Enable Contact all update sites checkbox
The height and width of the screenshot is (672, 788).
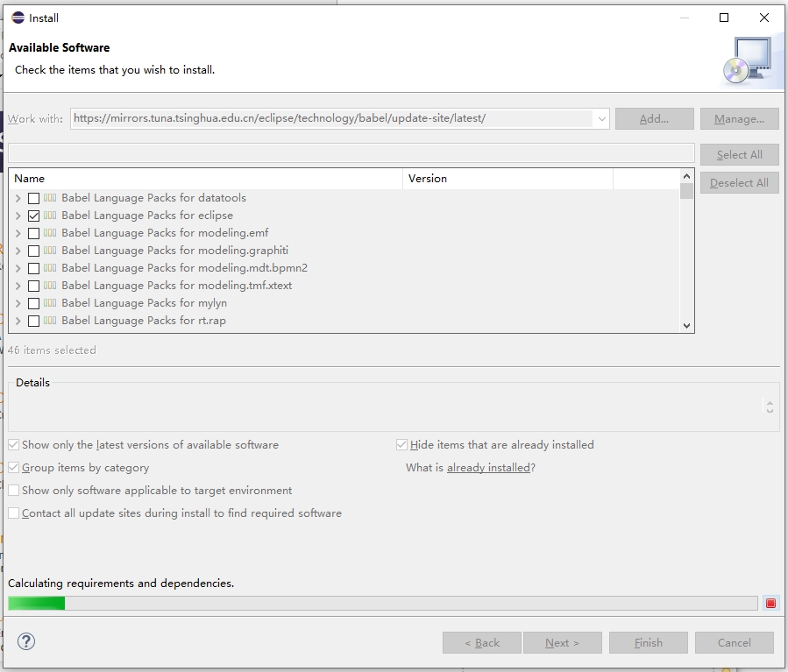pos(14,513)
